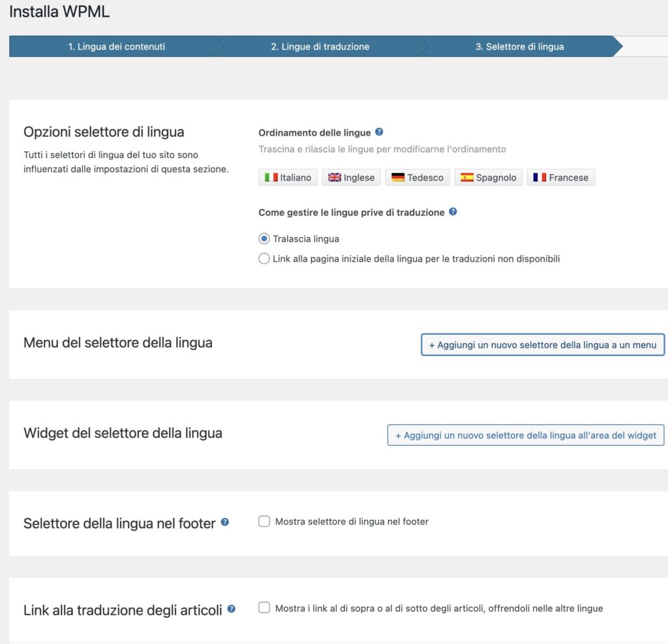Viewport: 668px width, 644px height.
Task: Open help icon next to Ordinamento delle lingue
Action: [x=378, y=132]
